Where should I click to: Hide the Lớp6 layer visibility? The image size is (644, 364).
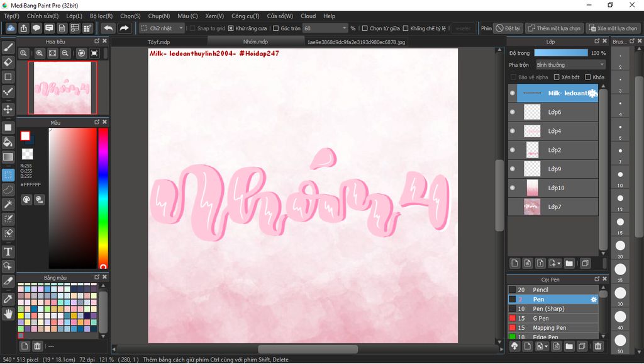(x=512, y=112)
